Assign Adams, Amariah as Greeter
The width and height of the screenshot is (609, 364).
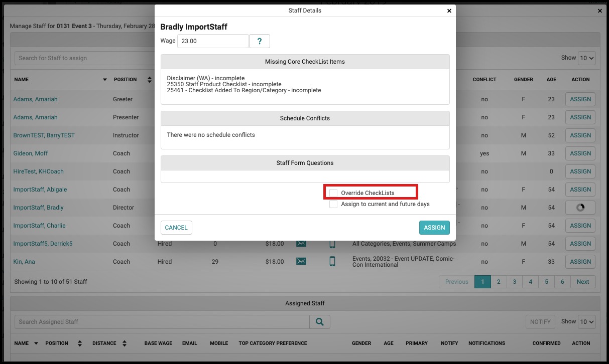click(580, 99)
